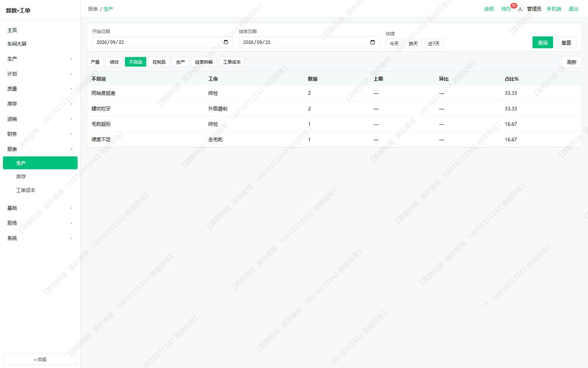
Task: Set quick range to 近7天
Action: [x=434, y=44]
